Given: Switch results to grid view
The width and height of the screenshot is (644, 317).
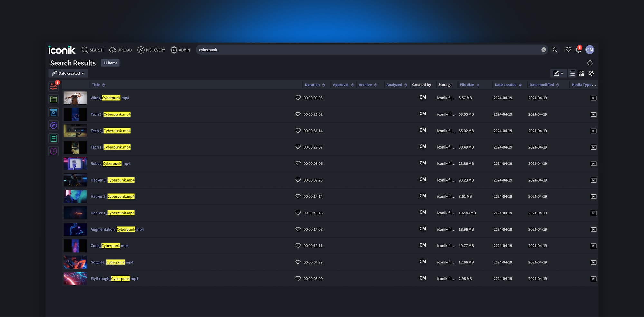Looking at the screenshot, I should (x=582, y=73).
